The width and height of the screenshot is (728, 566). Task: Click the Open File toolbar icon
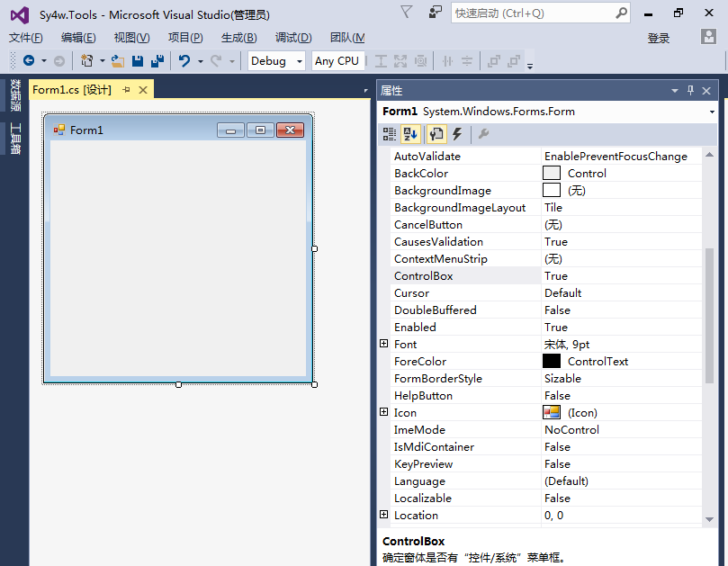pos(118,61)
